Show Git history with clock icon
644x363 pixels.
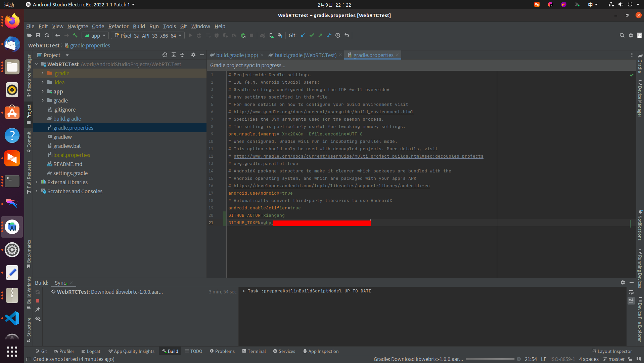(x=338, y=35)
